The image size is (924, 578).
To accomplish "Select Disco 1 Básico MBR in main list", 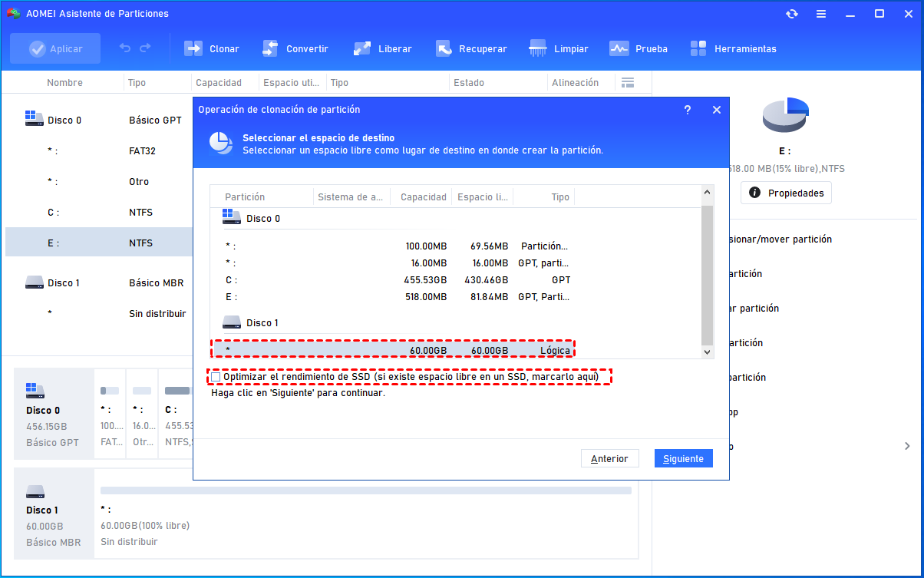I will [x=98, y=282].
